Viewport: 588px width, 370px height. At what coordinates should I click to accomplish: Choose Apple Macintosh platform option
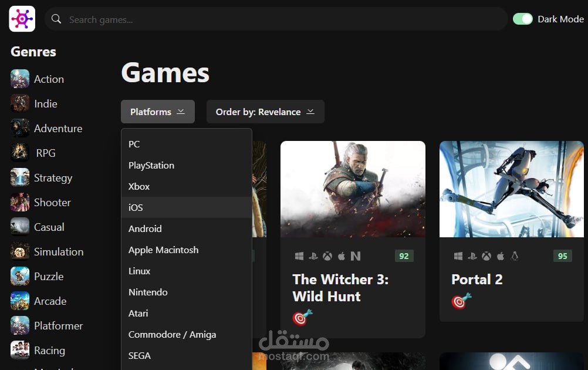point(187,250)
